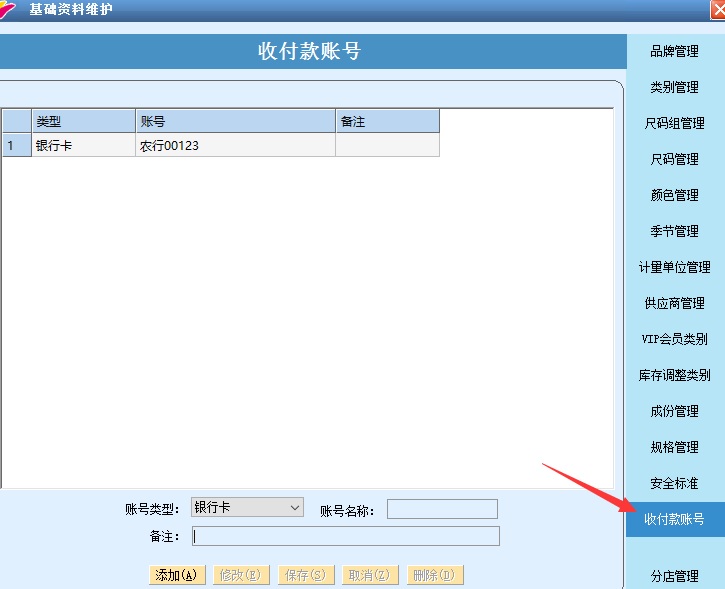Go to 尺码组管理
This screenshot has height=589, width=725.
click(674, 123)
